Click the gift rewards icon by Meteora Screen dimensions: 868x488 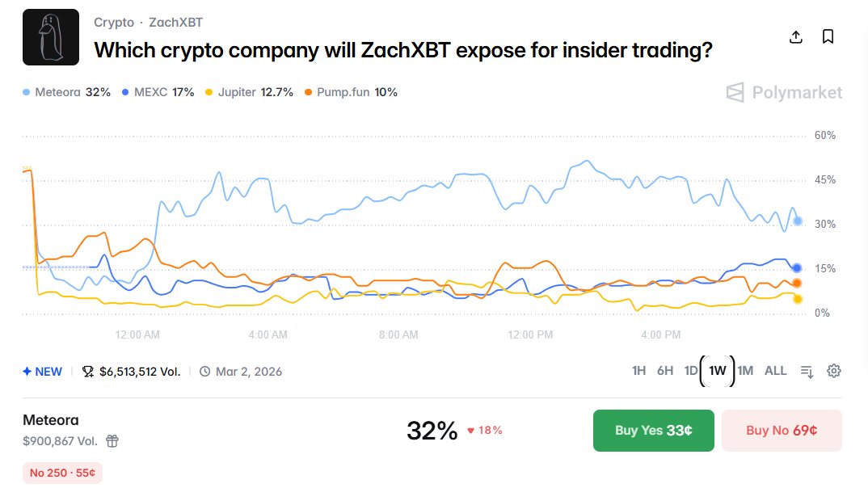pyautogui.click(x=112, y=441)
